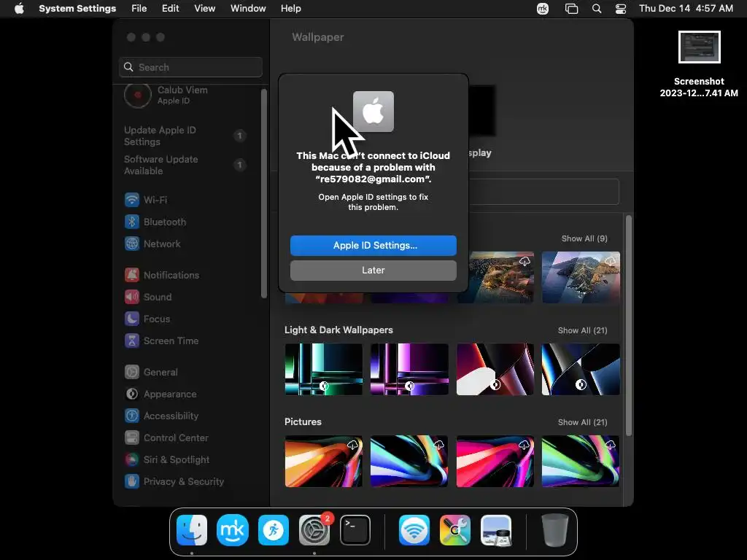Choose the blue and teal Pictures wallpaper

(x=409, y=461)
